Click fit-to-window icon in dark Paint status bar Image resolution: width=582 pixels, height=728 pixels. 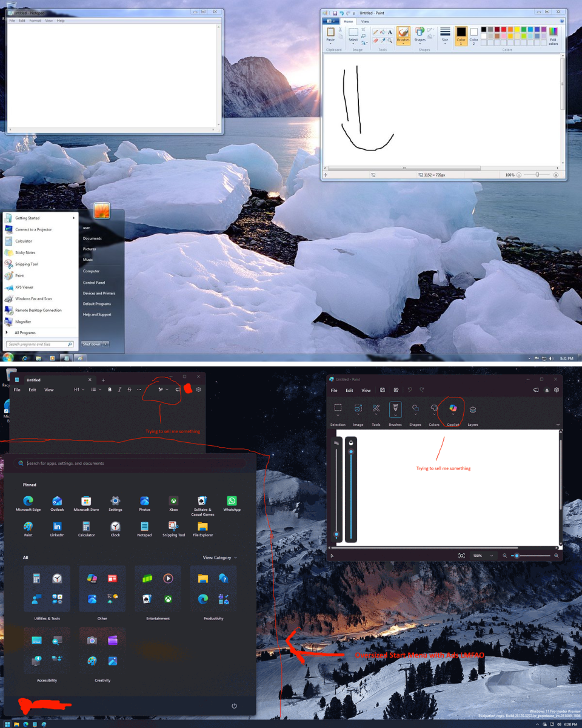click(x=462, y=556)
